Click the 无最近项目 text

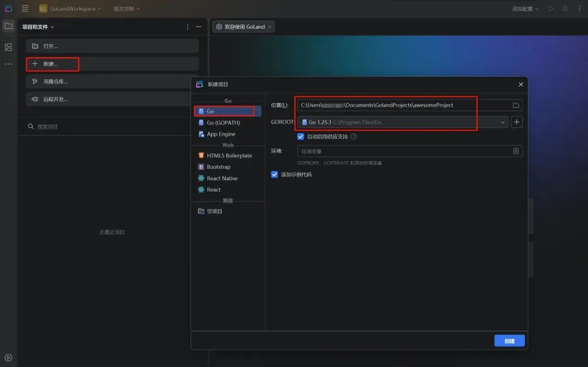[112, 232]
